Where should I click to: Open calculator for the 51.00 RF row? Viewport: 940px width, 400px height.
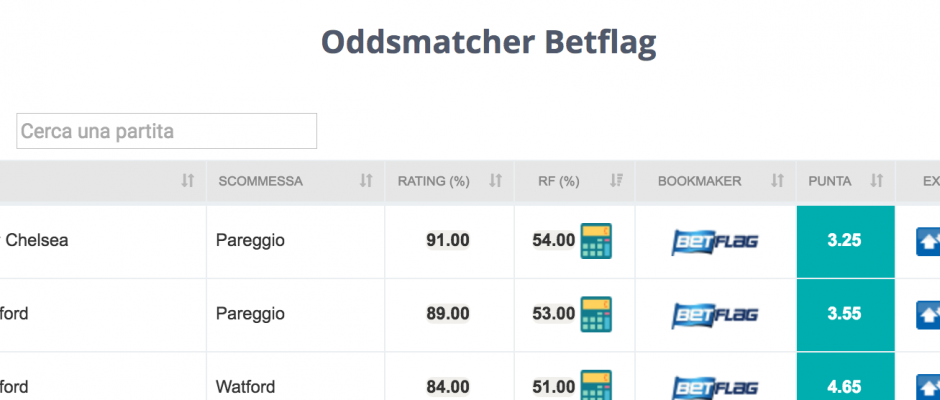[x=596, y=385]
